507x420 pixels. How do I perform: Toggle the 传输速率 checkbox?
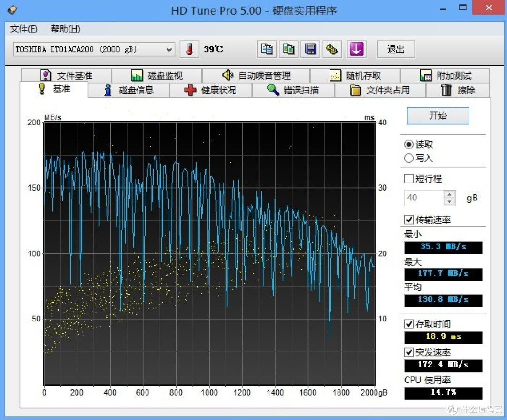coord(409,220)
